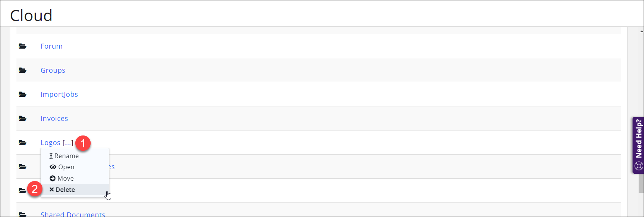Click the Invoices folder icon
This screenshot has height=217, width=644.
point(23,119)
